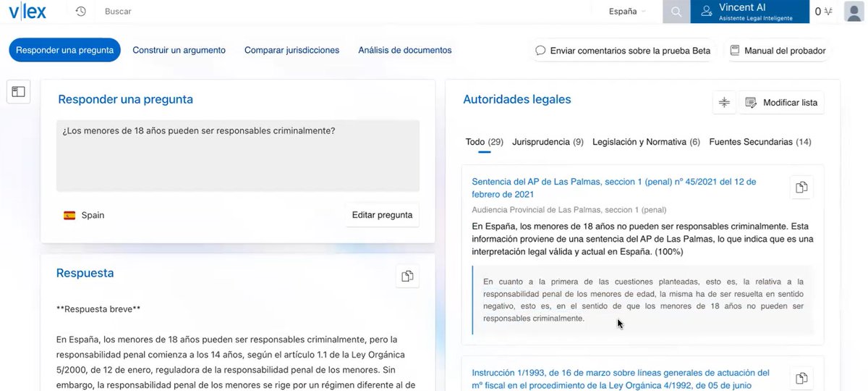This screenshot has width=868, height=391.
Task: Click Modificar lista button
Action: (x=780, y=103)
